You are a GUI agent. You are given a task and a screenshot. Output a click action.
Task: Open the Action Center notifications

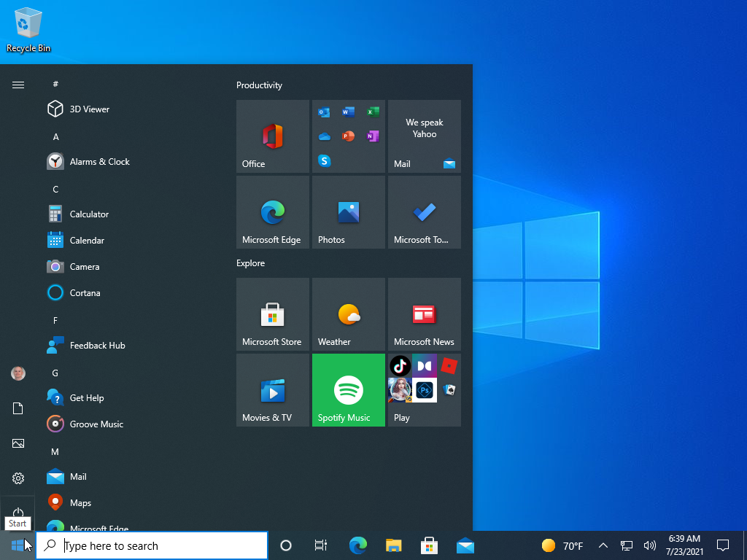(723, 545)
